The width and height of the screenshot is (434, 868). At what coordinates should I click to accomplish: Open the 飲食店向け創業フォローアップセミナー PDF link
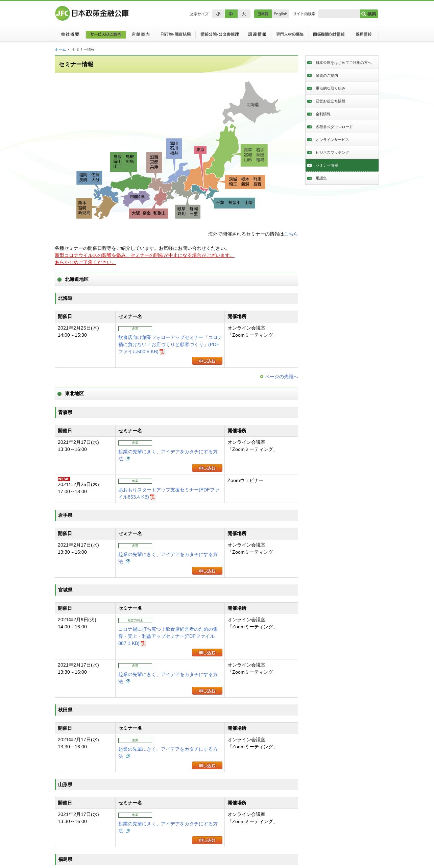pos(170,344)
